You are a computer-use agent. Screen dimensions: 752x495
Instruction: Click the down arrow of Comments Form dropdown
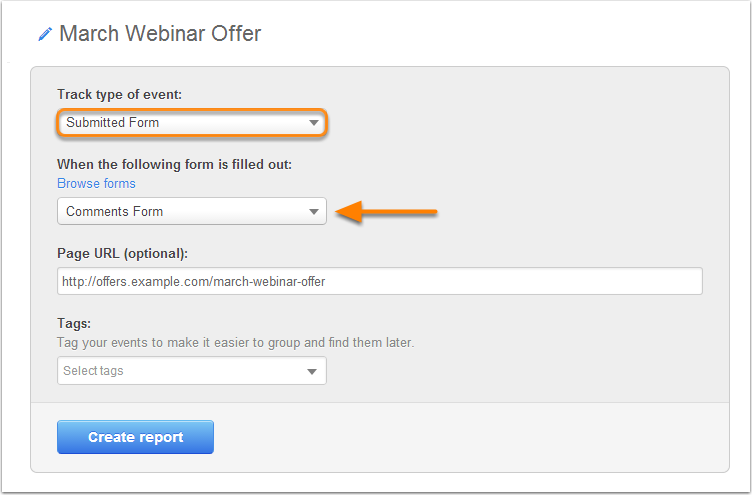tap(314, 212)
